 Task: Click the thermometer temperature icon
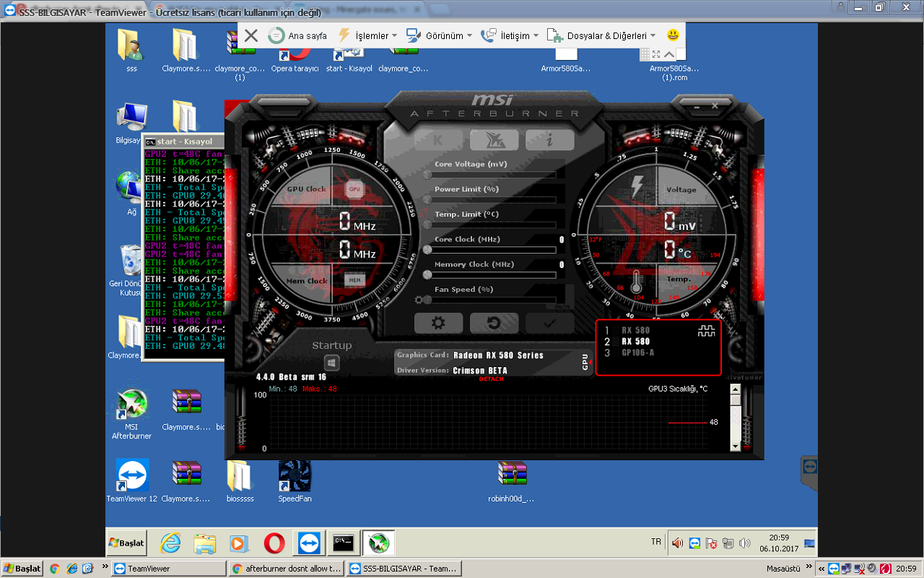click(636, 282)
